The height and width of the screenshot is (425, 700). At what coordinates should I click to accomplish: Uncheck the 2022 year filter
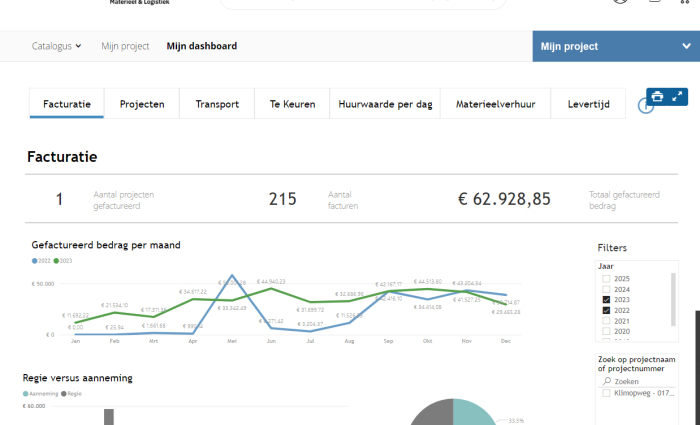(x=606, y=310)
